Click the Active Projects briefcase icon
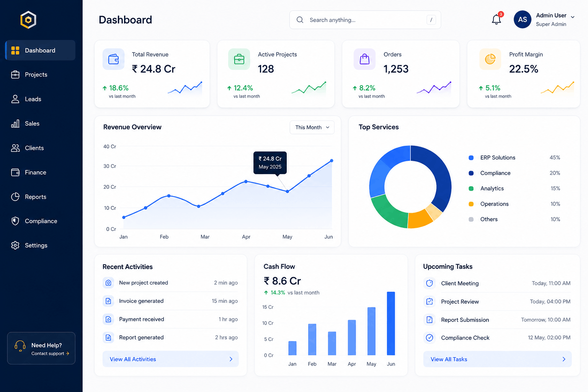588x392 pixels. (x=239, y=59)
